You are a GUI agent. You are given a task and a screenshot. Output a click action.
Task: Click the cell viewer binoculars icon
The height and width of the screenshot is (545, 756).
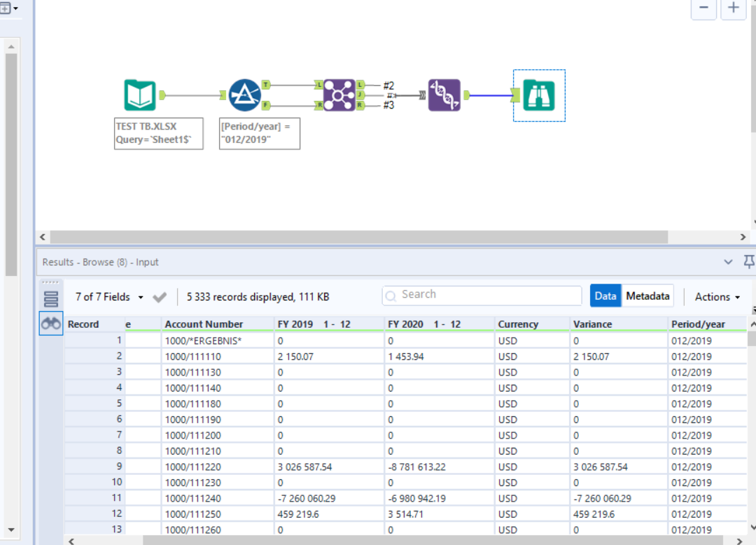tap(50, 324)
